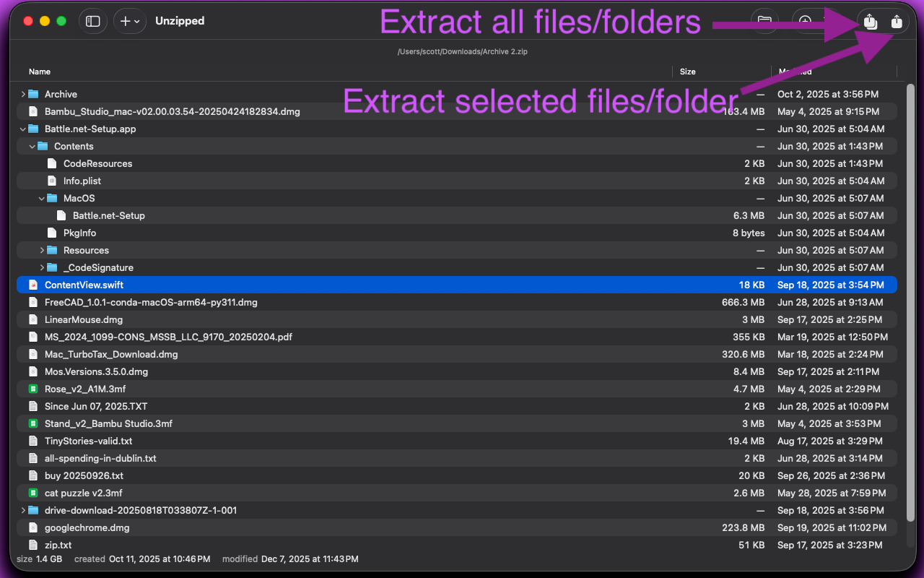This screenshot has width=924, height=578.
Task: Expand the Resources folder
Action: click(x=42, y=250)
